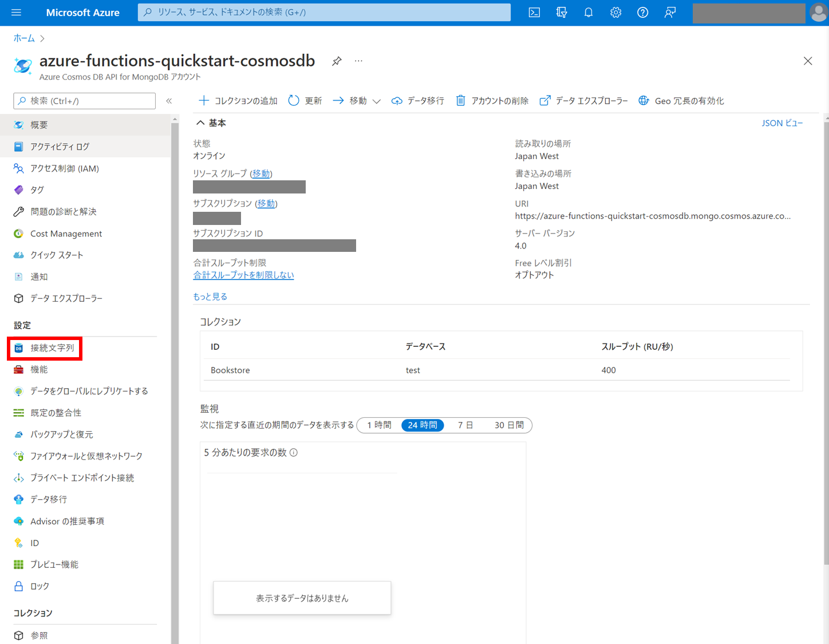Click the Microsoft Azure logo text

click(x=82, y=13)
